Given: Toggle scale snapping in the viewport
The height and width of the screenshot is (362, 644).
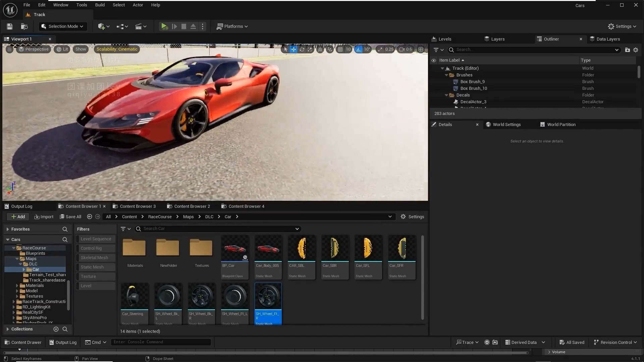Looking at the screenshot, I should tap(380, 49).
